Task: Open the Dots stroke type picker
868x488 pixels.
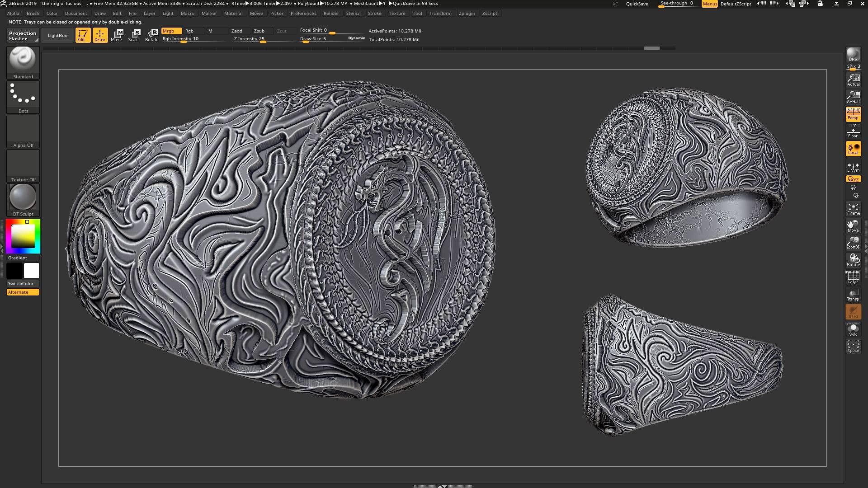Action: coord(23,96)
